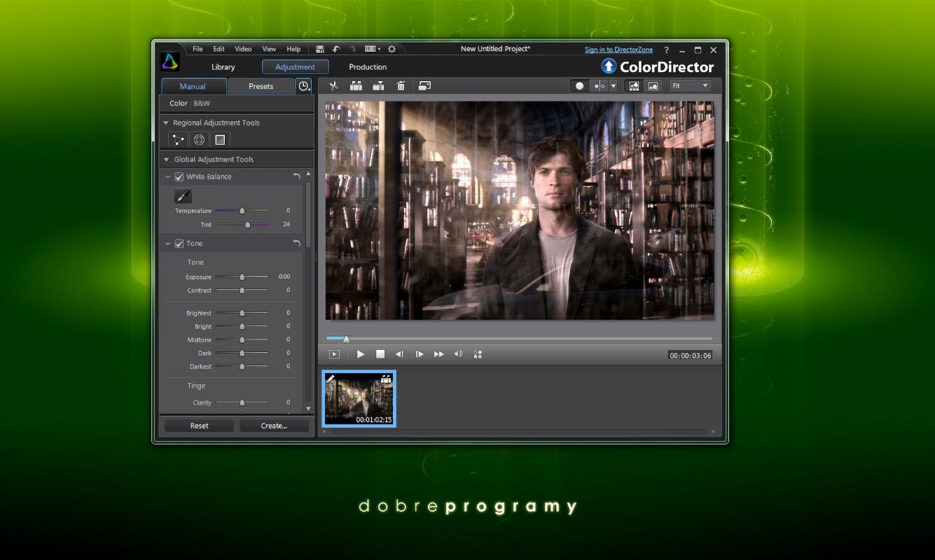Click the clip toolbar icon left of trash
The image size is (935, 560).
coord(378,86)
